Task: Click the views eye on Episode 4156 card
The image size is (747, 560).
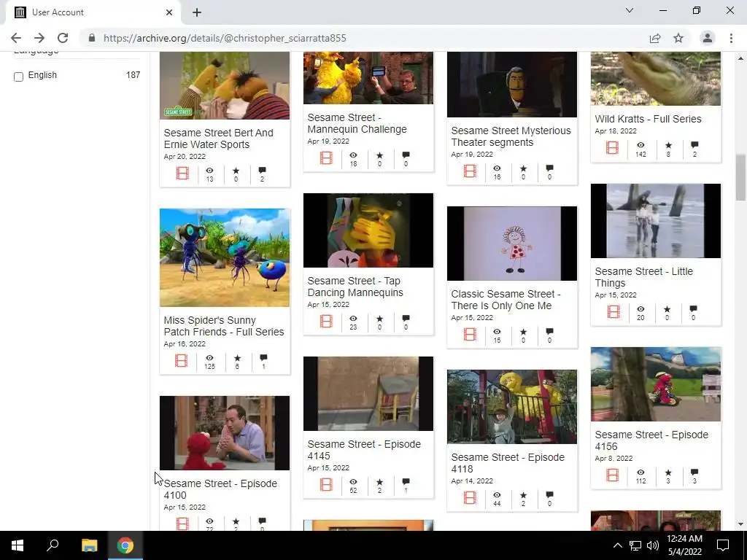Action: (640, 472)
